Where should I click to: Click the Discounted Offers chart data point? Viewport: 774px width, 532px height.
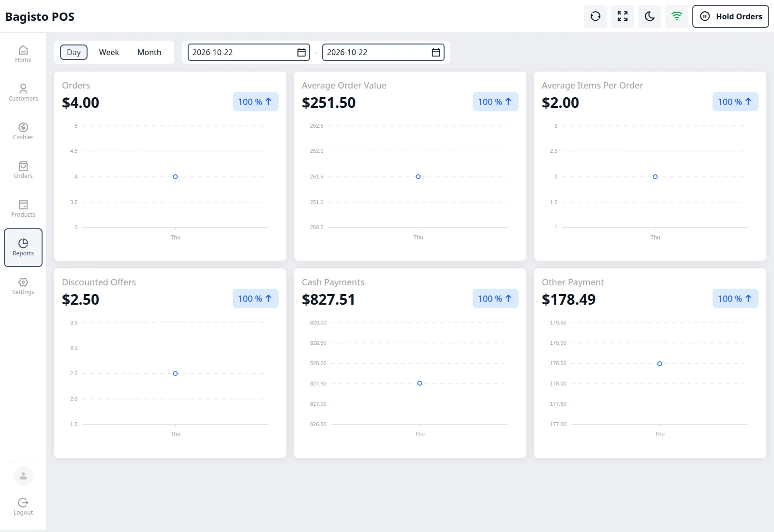[x=175, y=373]
